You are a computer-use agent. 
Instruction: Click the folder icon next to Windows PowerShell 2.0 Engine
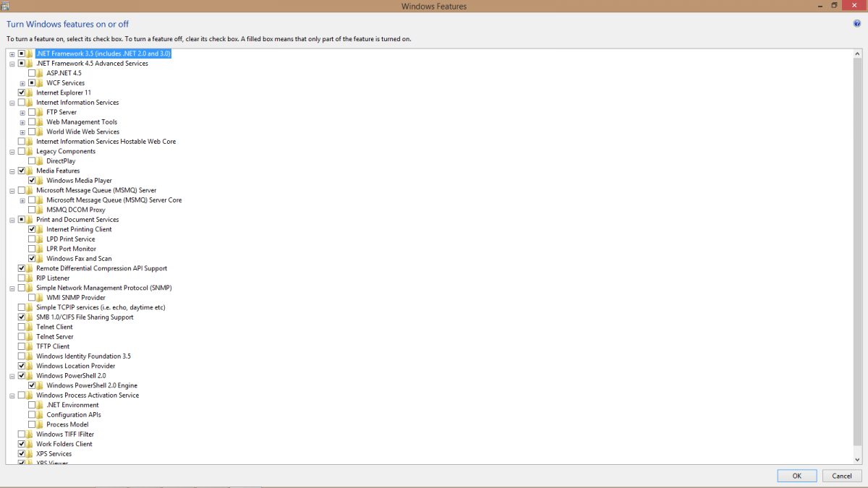(x=41, y=385)
